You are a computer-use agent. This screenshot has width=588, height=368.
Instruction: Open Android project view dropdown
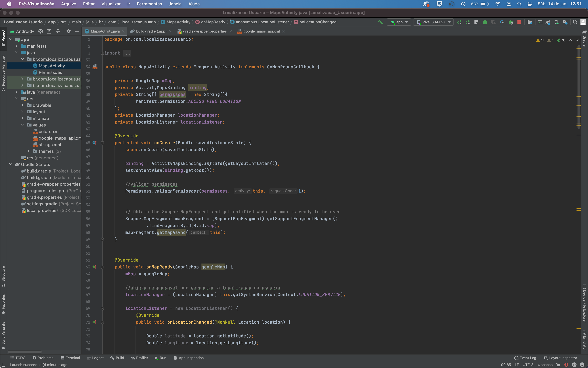[22, 31]
